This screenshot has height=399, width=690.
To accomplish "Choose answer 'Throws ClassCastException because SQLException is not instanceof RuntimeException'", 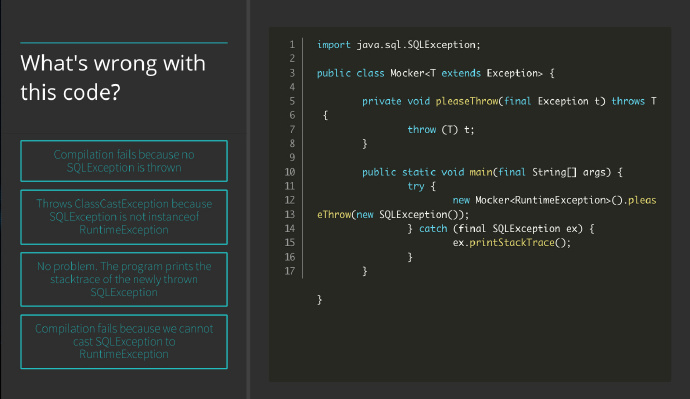I will (x=124, y=217).
